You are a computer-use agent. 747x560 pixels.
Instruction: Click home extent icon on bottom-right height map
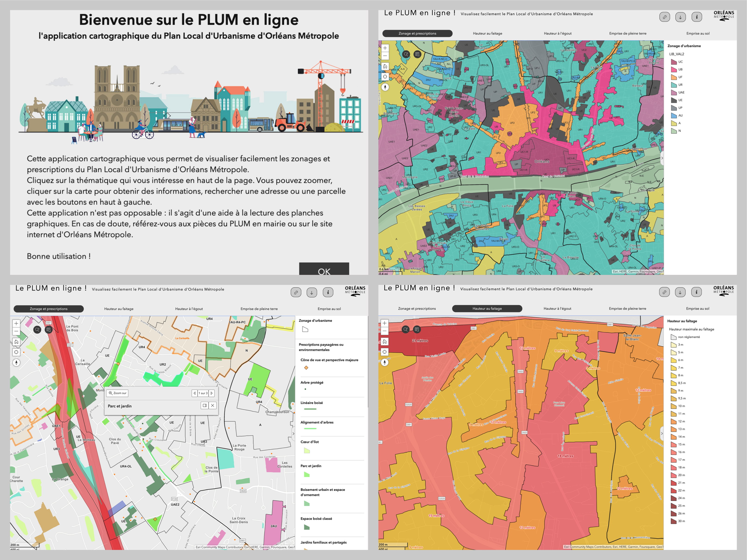coord(385,341)
